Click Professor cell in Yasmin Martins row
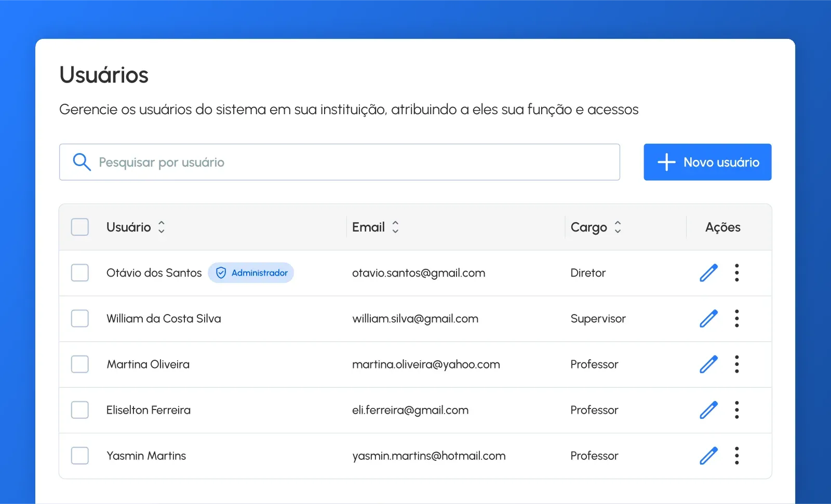The image size is (831, 504). click(594, 455)
